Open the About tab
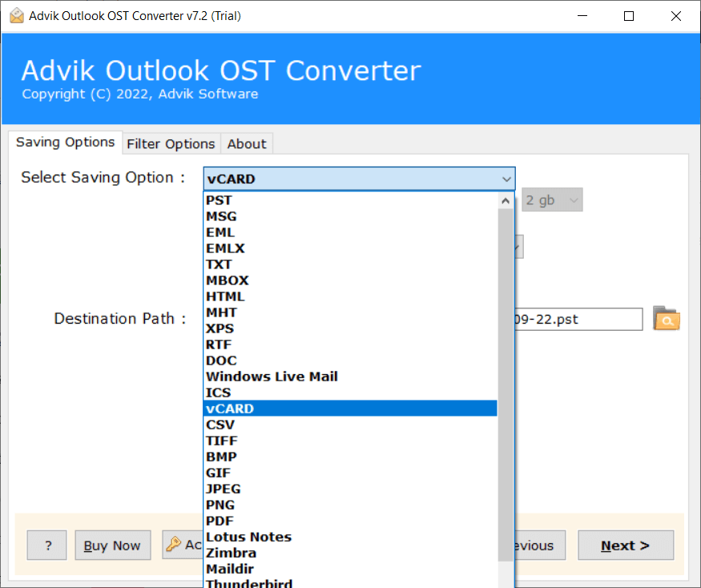 pyautogui.click(x=247, y=144)
